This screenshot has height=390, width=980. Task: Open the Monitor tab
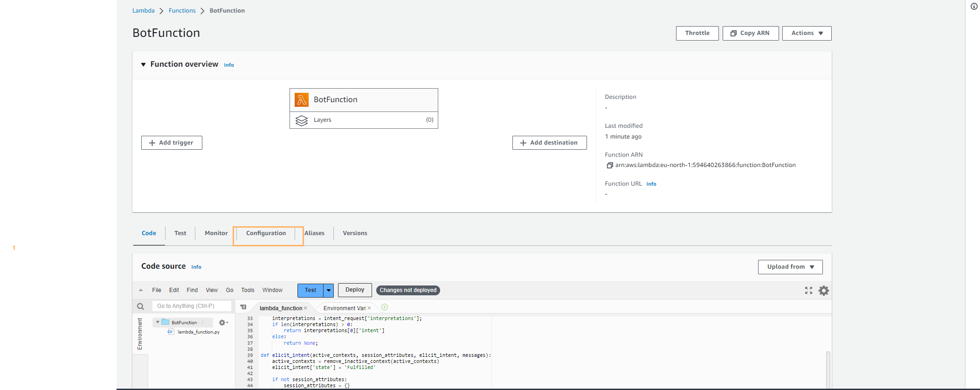pos(216,233)
